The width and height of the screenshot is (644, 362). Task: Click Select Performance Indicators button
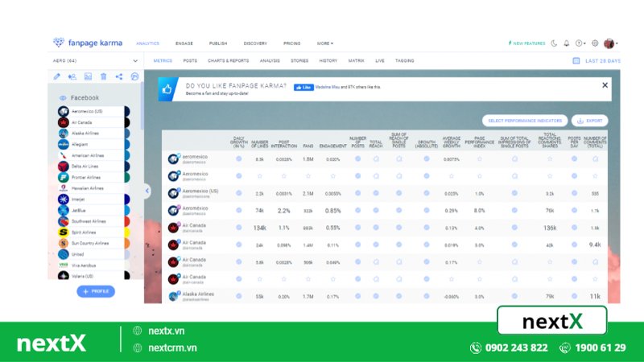[524, 121]
